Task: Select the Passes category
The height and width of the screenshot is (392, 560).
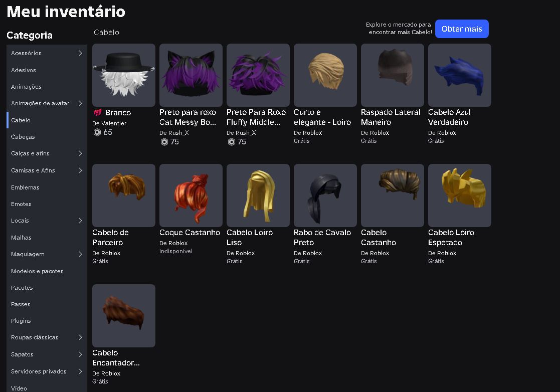Action: coord(47,304)
